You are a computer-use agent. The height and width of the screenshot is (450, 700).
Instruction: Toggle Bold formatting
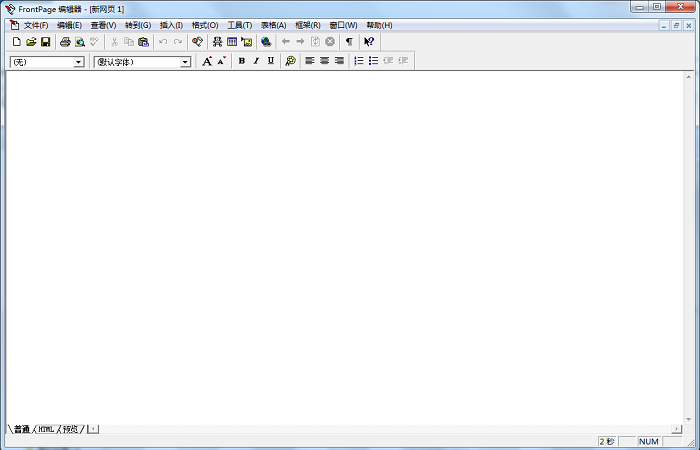pyautogui.click(x=241, y=61)
